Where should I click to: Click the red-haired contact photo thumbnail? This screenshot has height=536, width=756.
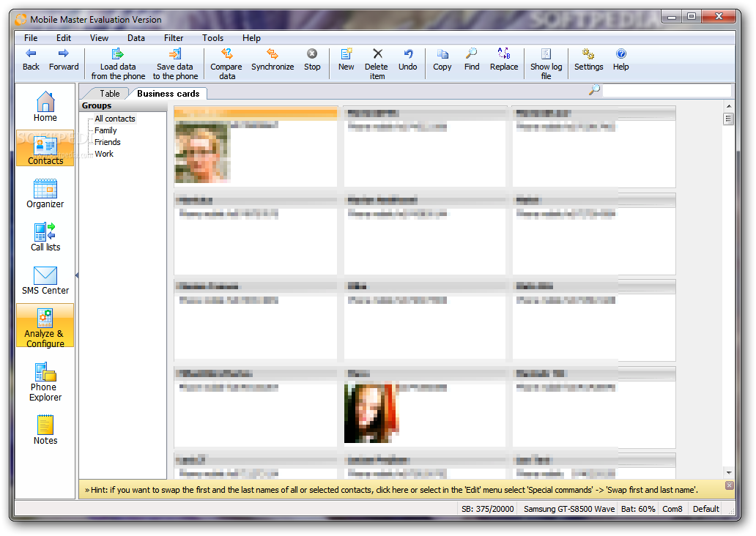tap(371, 412)
